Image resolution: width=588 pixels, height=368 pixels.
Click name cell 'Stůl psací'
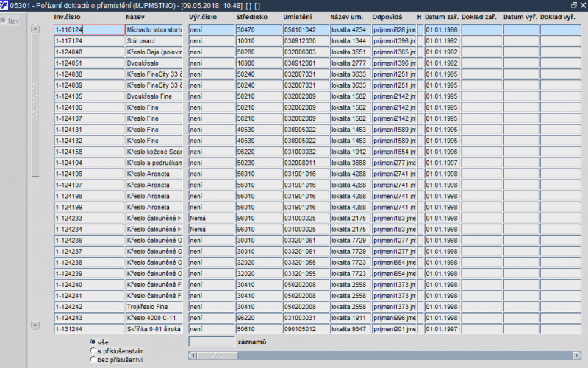(x=154, y=40)
